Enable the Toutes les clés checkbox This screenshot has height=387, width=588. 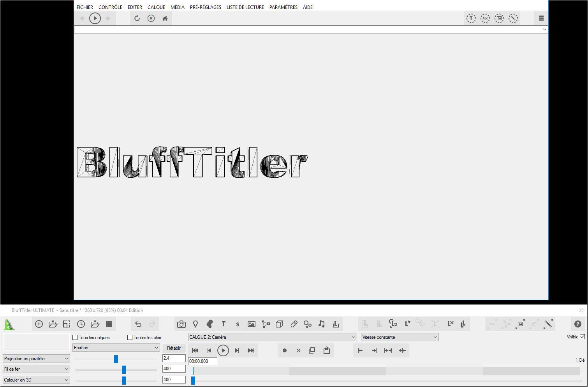click(x=130, y=338)
